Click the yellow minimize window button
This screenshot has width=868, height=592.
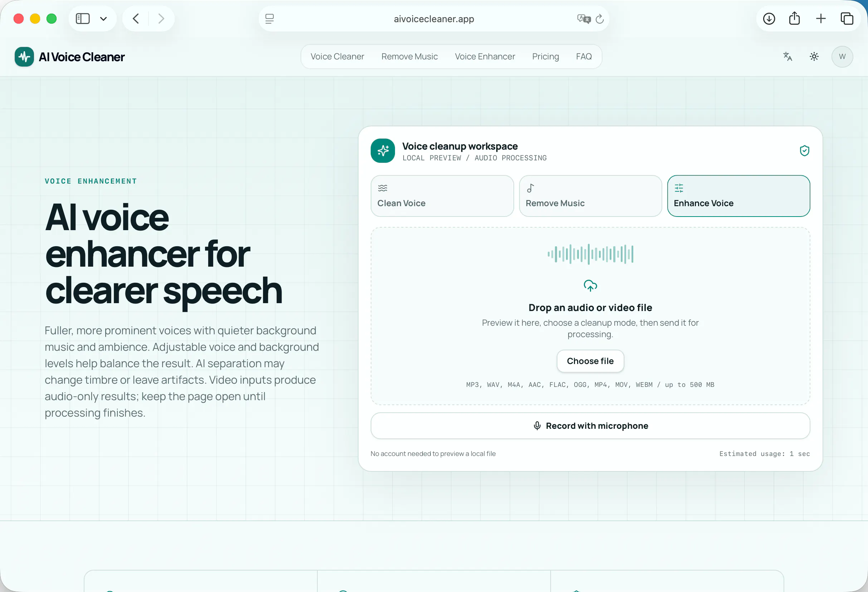pos(35,19)
